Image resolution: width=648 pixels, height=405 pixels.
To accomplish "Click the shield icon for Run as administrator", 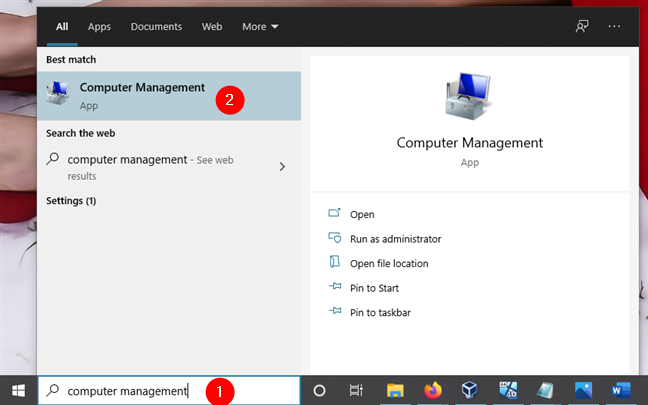I will 334,238.
